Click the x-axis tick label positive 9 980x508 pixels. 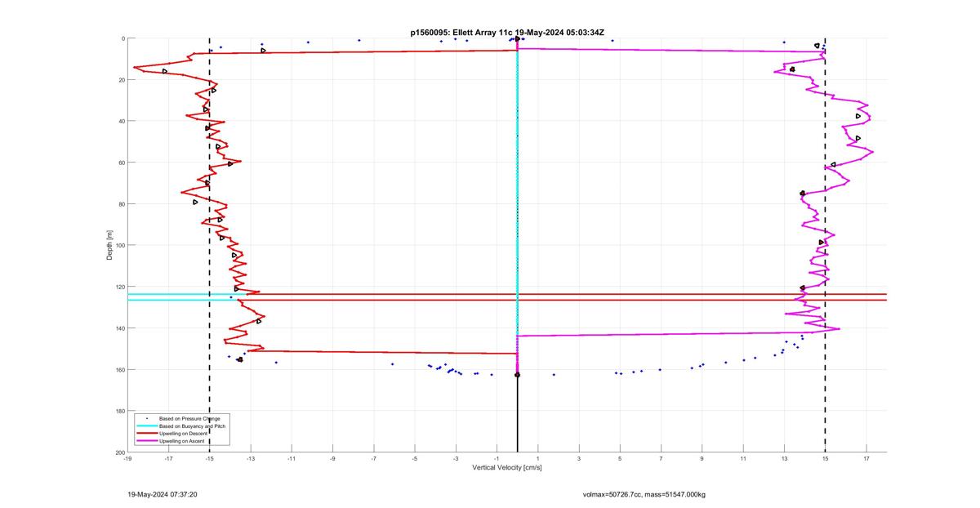(x=702, y=459)
